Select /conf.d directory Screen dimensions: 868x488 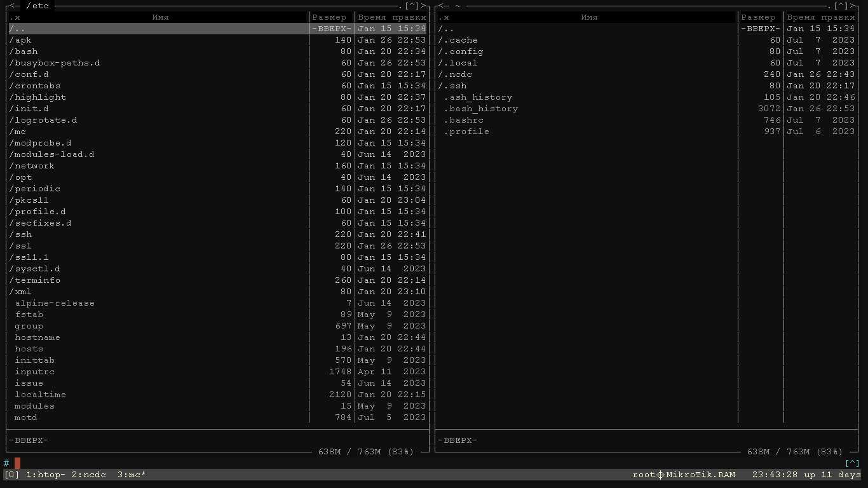(x=218, y=74)
